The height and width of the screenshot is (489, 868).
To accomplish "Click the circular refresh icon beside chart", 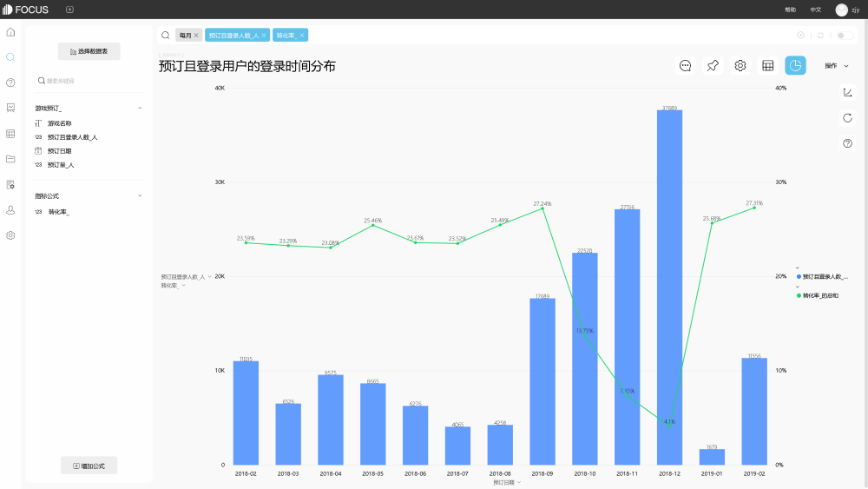I will [847, 118].
